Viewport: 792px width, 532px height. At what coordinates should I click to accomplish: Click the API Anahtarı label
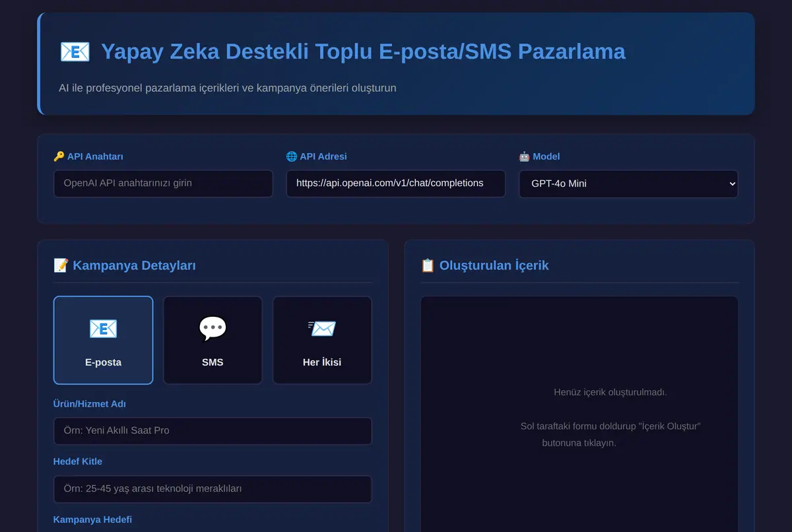tap(95, 156)
